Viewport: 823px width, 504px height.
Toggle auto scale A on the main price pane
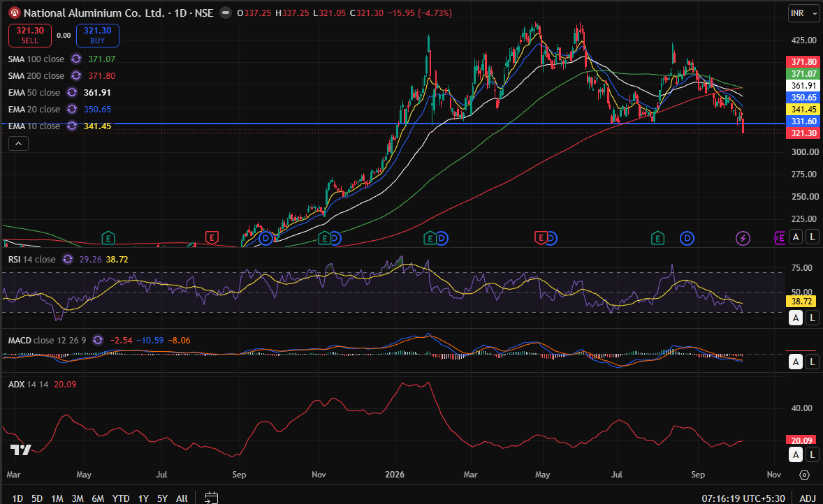tap(796, 237)
